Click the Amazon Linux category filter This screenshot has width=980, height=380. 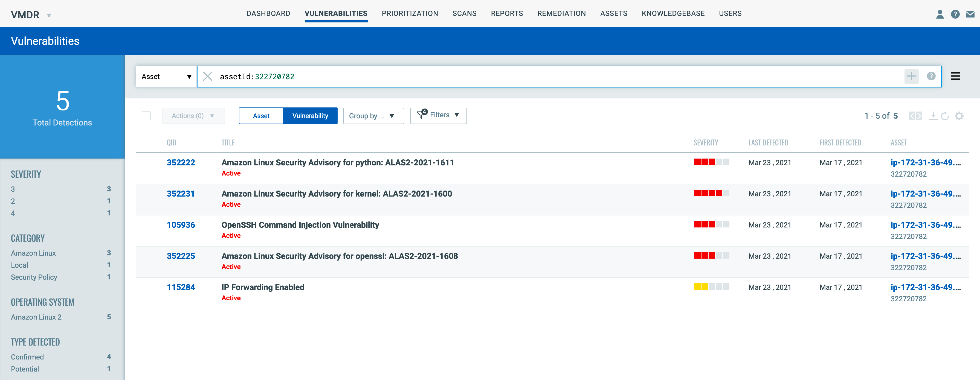[x=33, y=253]
